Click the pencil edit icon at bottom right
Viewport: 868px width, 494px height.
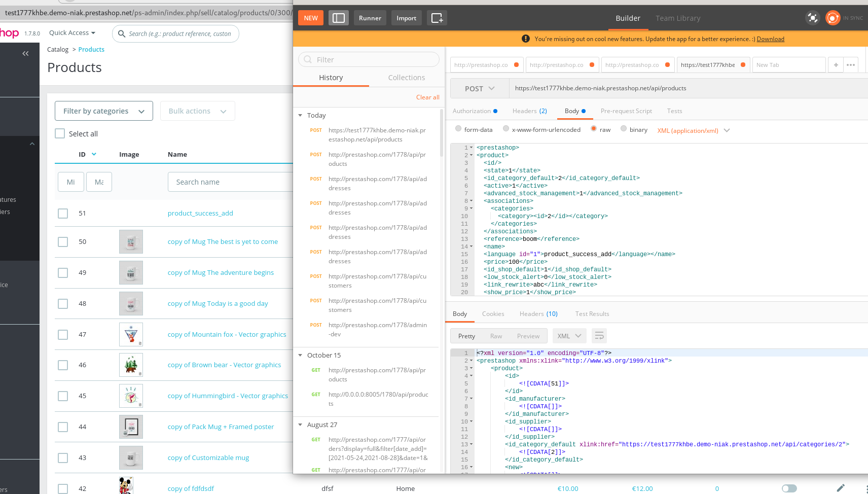click(x=841, y=488)
